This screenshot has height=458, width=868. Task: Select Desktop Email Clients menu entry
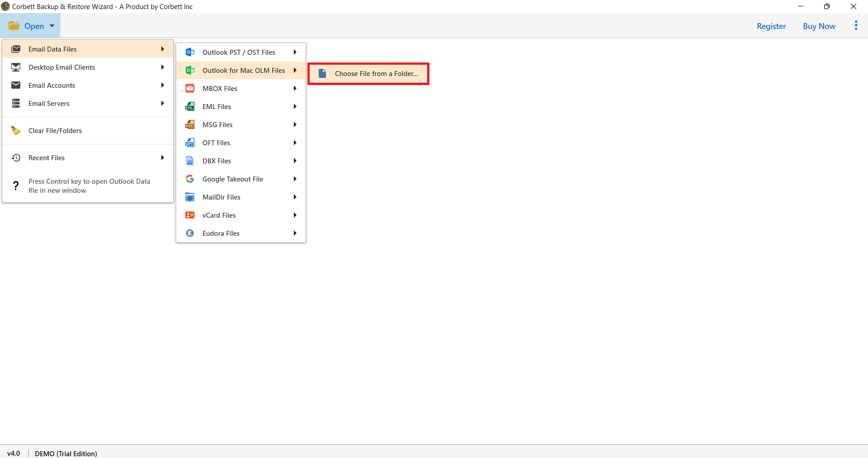pos(88,67)
